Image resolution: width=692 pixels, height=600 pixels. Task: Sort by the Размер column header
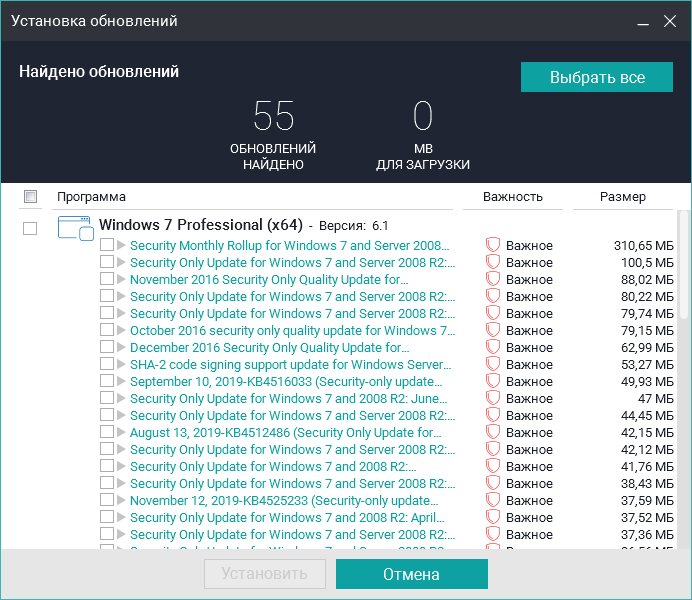(x=623, y=197)
